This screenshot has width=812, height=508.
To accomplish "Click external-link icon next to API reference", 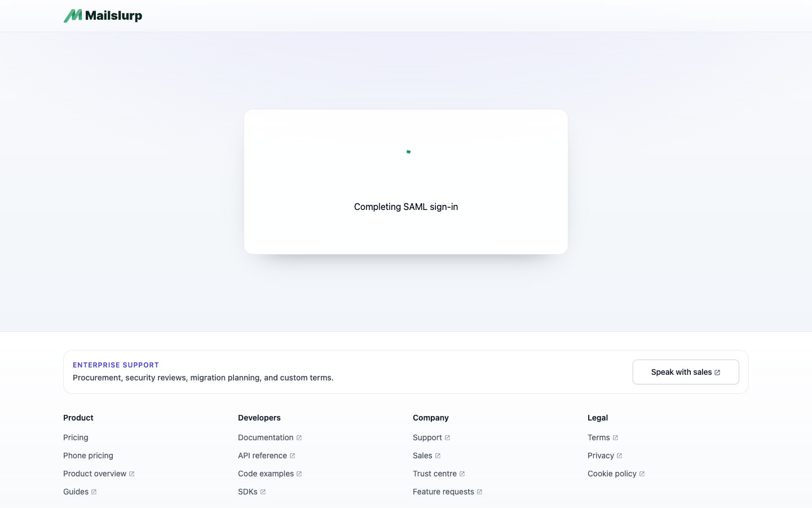I will click(292, 456).
